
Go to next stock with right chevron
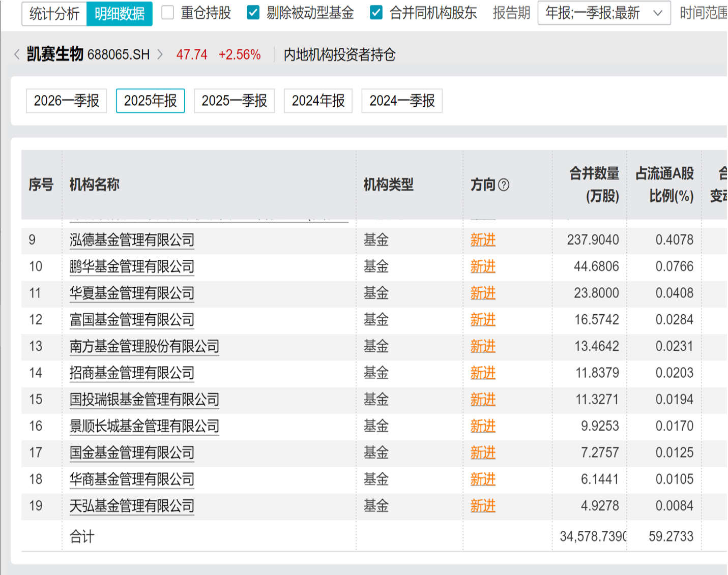click(x=160, y=54)
